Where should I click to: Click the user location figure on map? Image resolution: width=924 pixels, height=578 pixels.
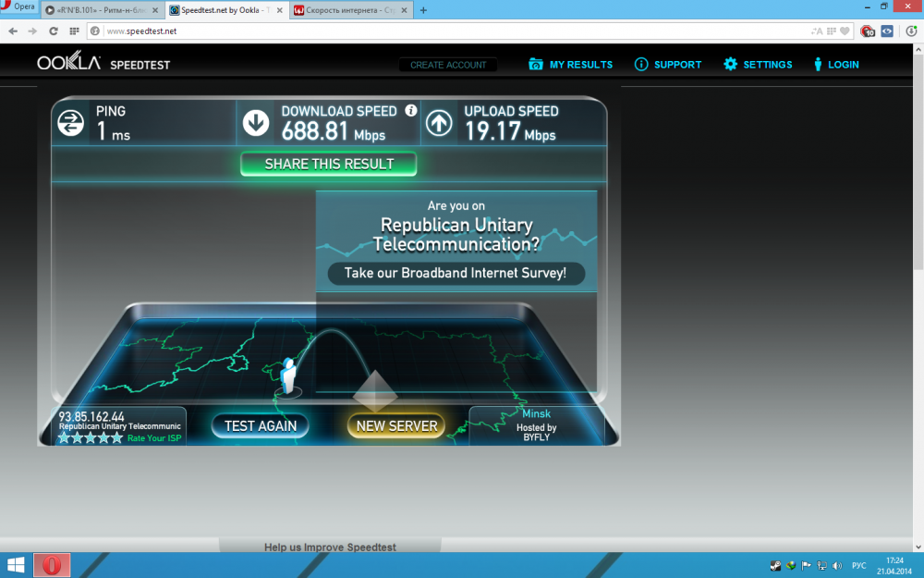coord(288,376)
